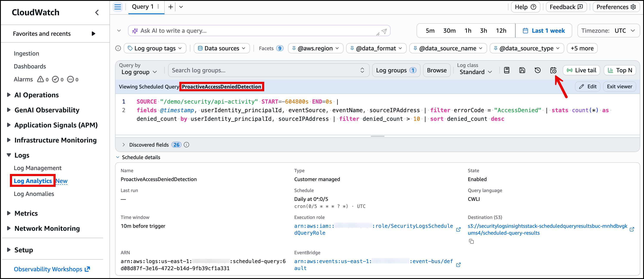Collapse the Logs section

coord(9,155)
